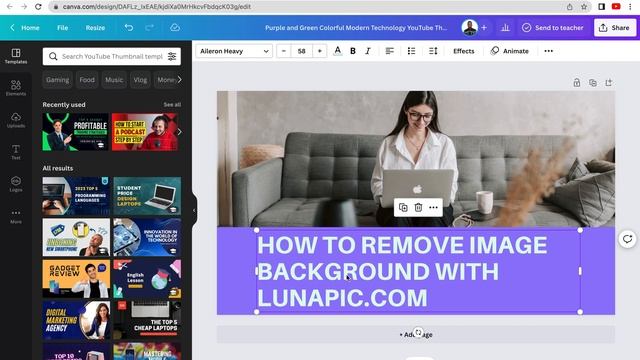Bookmark the page with the Chrome star
640x360 pixels.
(584, 7)
